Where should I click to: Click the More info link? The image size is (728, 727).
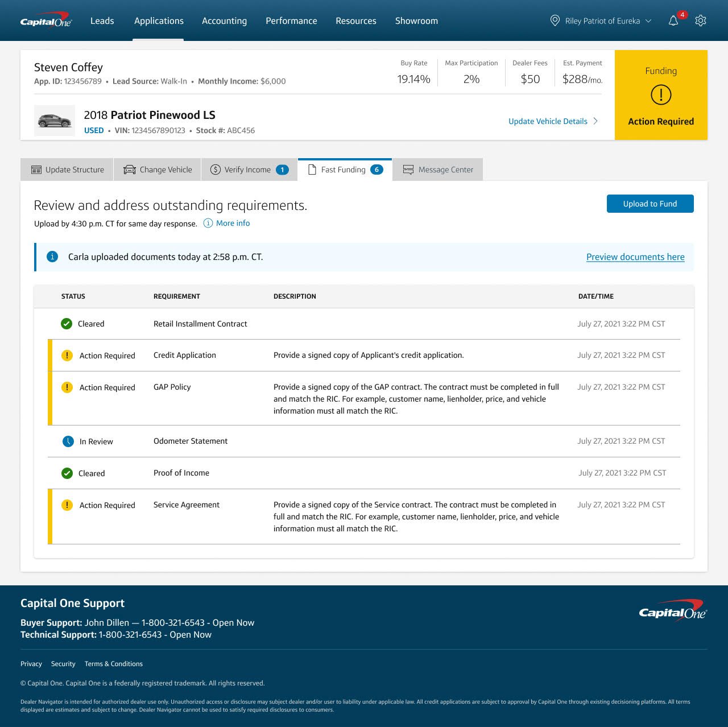233,223
